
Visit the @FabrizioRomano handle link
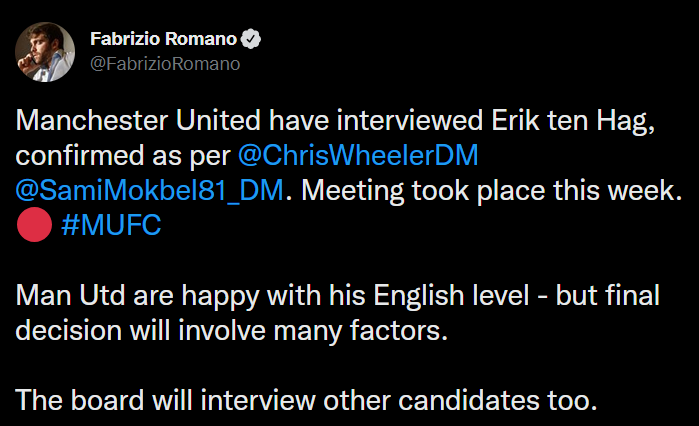[x=165, y=64]
